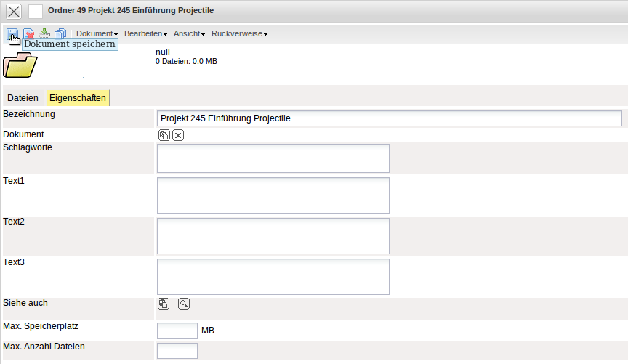Viewport: 628px width, 364px height.
Task: Close the folder window with X button
Action: pos(14,12)
